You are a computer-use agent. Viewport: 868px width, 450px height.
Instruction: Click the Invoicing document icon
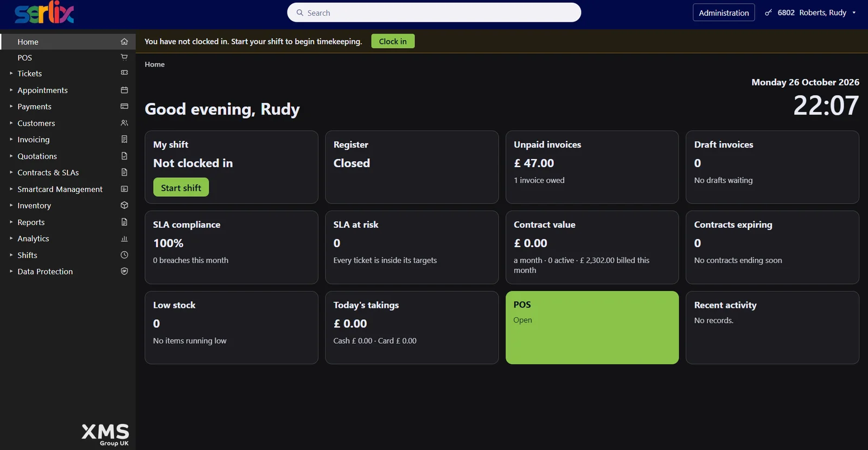click(124, 139)
